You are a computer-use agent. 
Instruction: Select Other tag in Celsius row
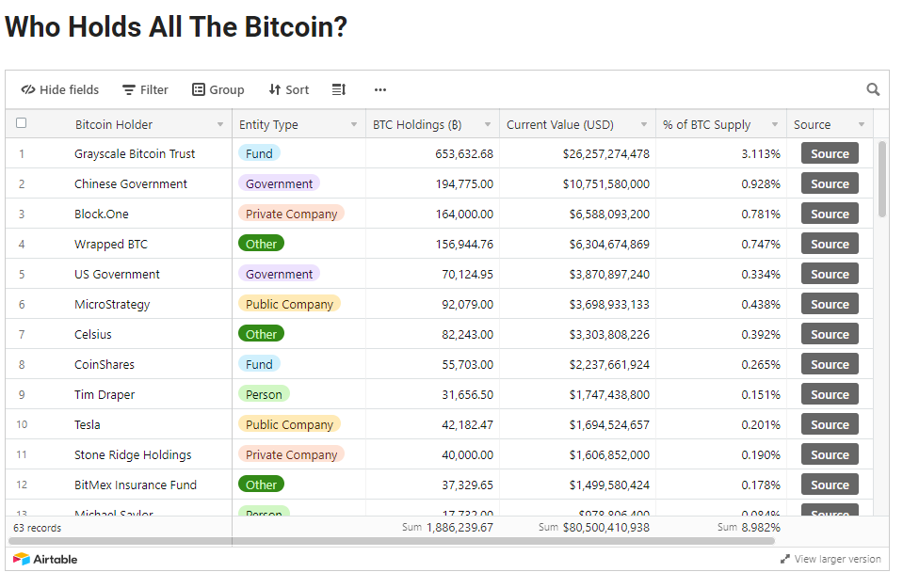click(261, 334)
